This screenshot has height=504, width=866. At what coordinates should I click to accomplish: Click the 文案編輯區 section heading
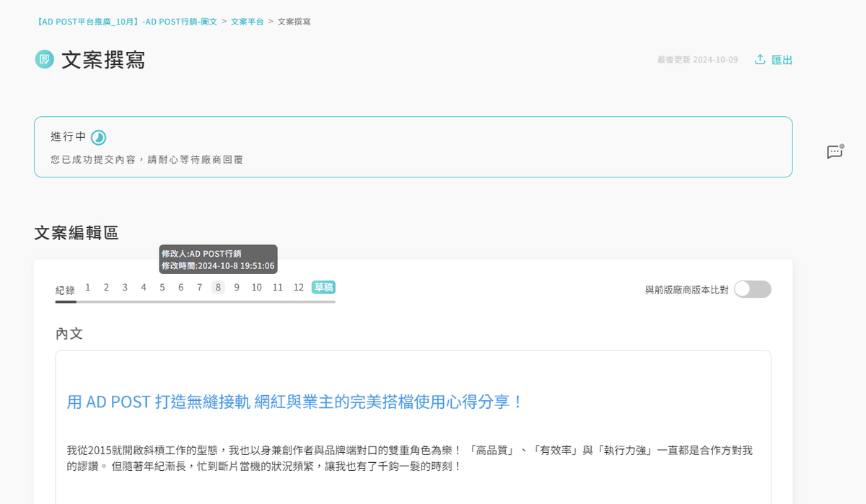[x=76, y=232]
